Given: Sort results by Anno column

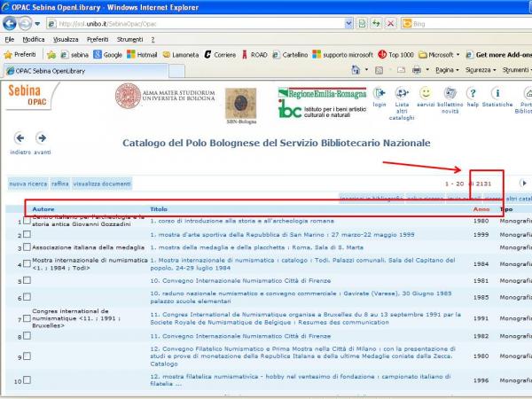Looking at the screenshot, I should coord(481,209).
